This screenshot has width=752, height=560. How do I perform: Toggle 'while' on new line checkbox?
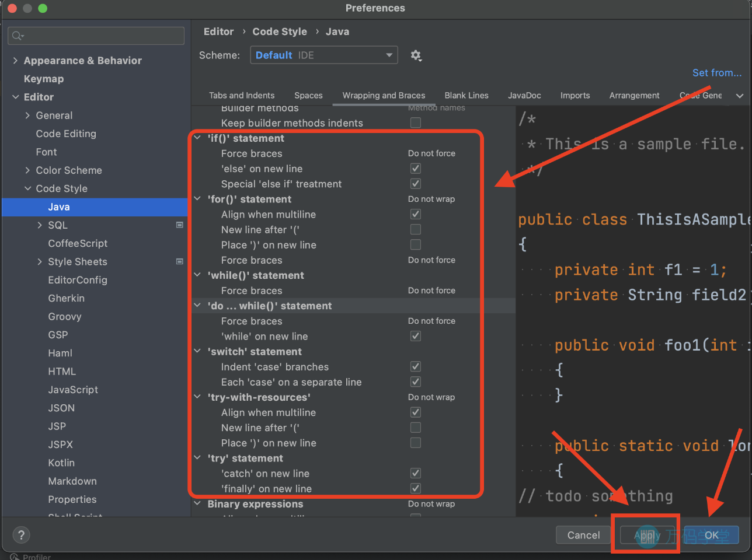416,336
